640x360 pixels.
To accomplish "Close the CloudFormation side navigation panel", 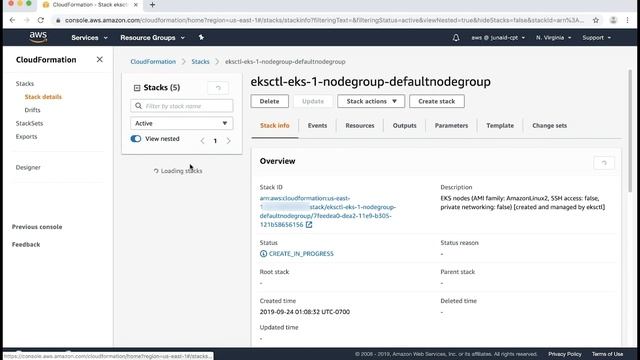I will (100, 60).
